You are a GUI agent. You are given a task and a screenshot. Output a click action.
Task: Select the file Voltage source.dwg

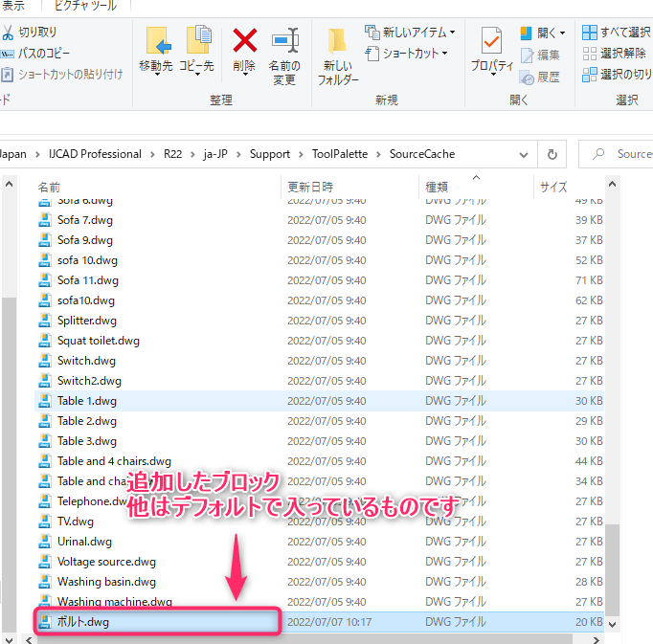tap(106, 562)
